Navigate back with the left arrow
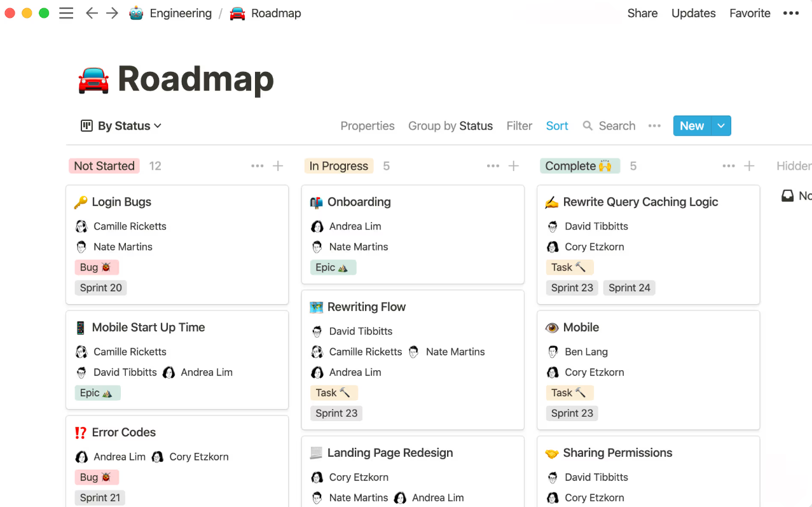The image size is (812, 507). point(92,13)
